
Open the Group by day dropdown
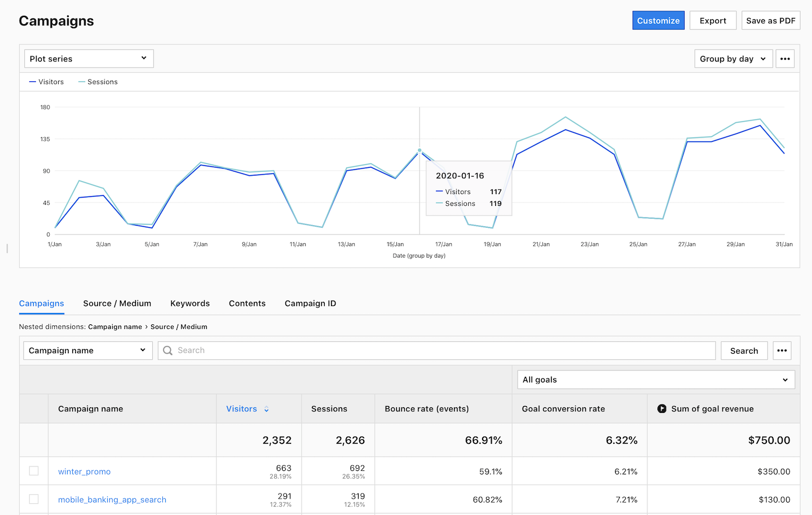pos(733,59)
